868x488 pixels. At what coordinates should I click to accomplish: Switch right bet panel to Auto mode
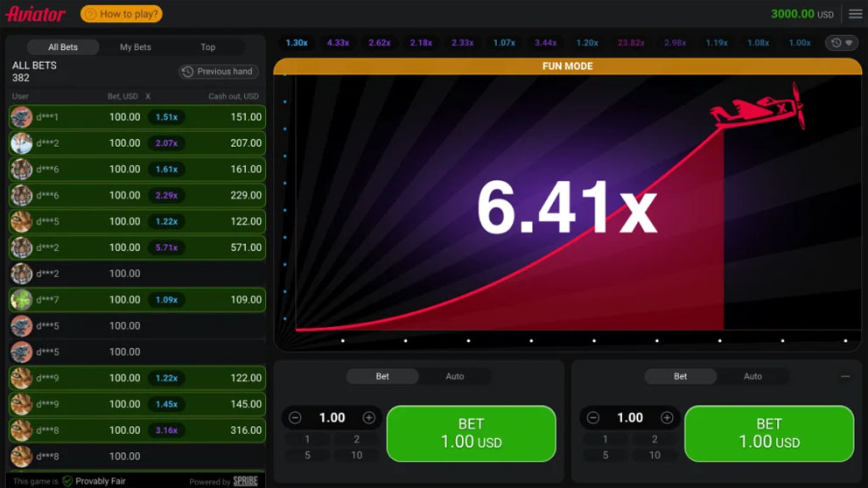tap(752, 376)
